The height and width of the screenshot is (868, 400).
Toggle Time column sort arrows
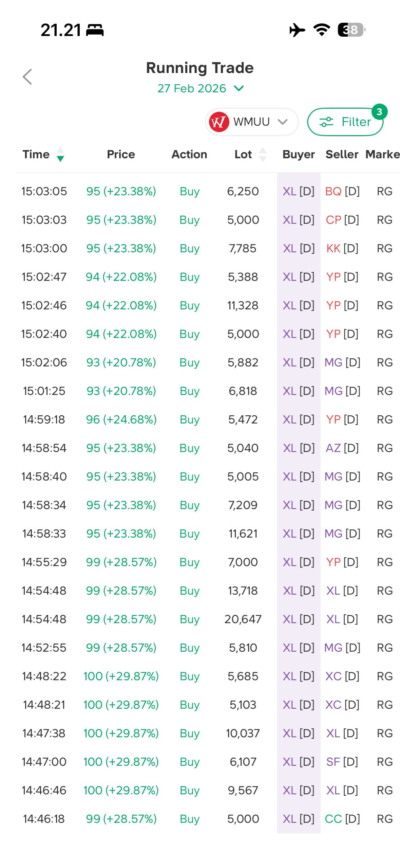(60, 155)
